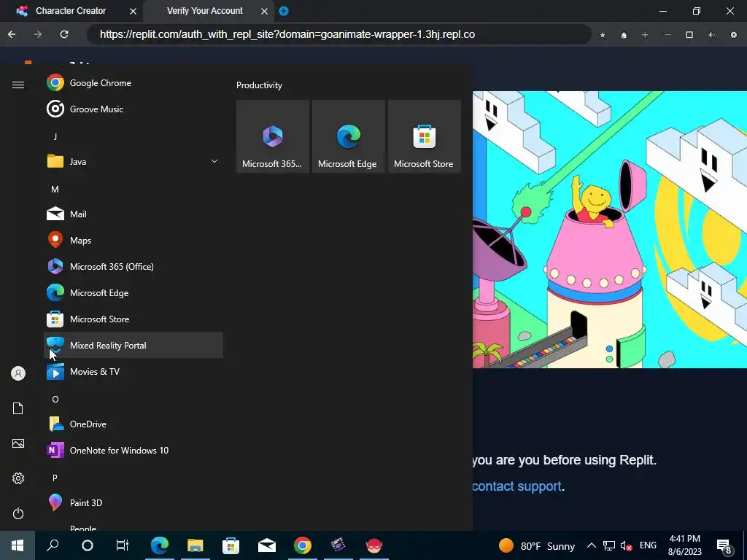Viewport: 747px width, 560px height.
Task: Zoom out with the minus icon
Action: 667,35
